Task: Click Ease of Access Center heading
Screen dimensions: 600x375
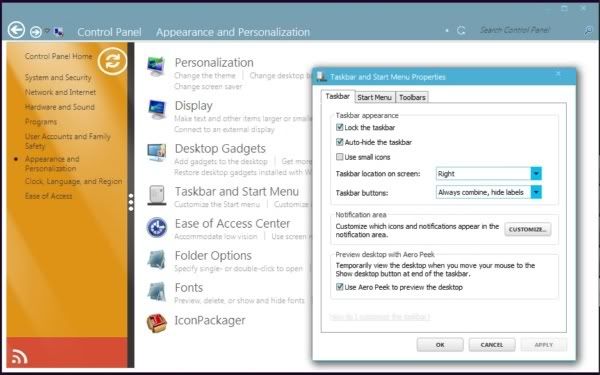Action: pyautogui.click(x=232, y=223)
